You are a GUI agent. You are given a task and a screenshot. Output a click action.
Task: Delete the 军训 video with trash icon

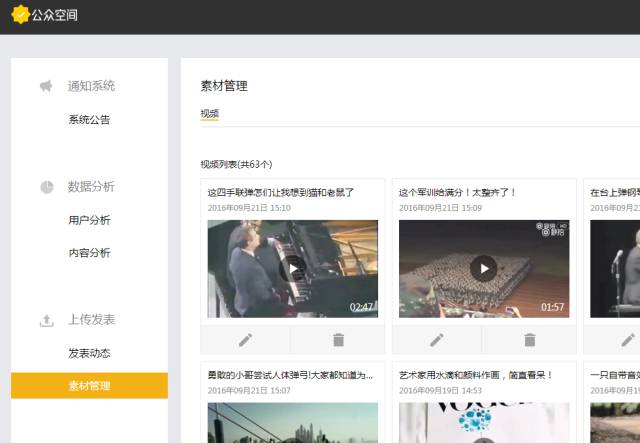pos(529,340)
